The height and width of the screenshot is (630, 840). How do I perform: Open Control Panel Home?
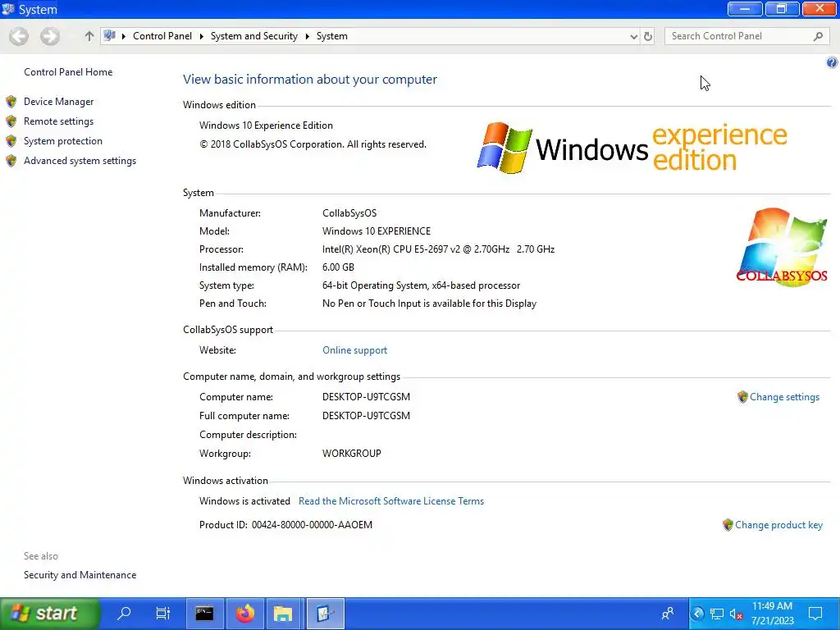pyautogui.click(x=68, y=72)
